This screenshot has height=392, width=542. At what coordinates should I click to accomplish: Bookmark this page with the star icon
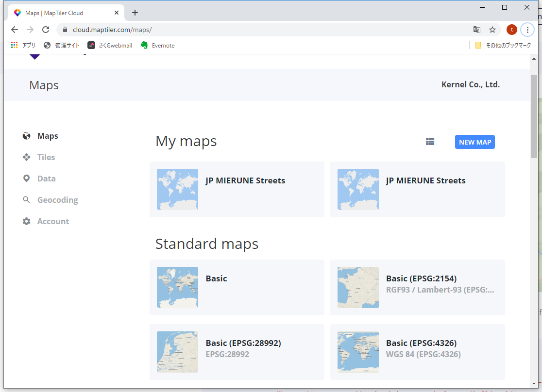[492, 30]
